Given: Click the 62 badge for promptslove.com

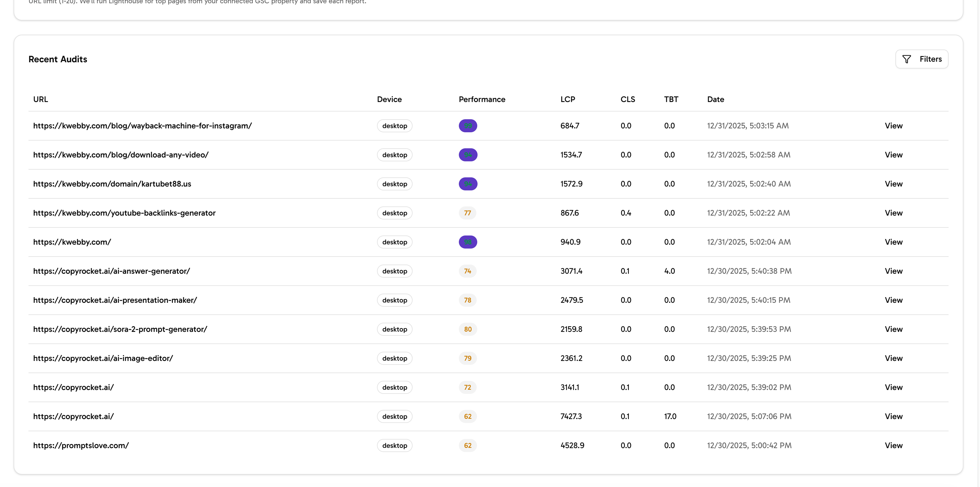Looking at the screenshot, I should [x=467, y=445].
